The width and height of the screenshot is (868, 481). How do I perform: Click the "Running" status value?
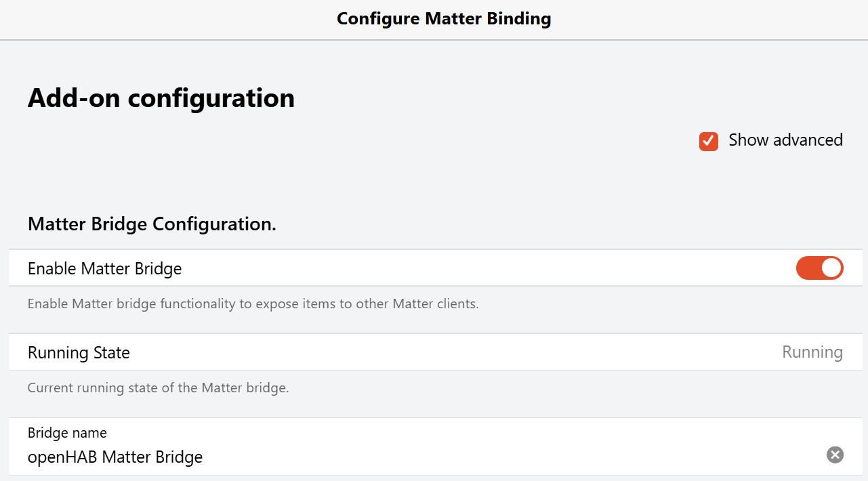[x=812, y=352]
